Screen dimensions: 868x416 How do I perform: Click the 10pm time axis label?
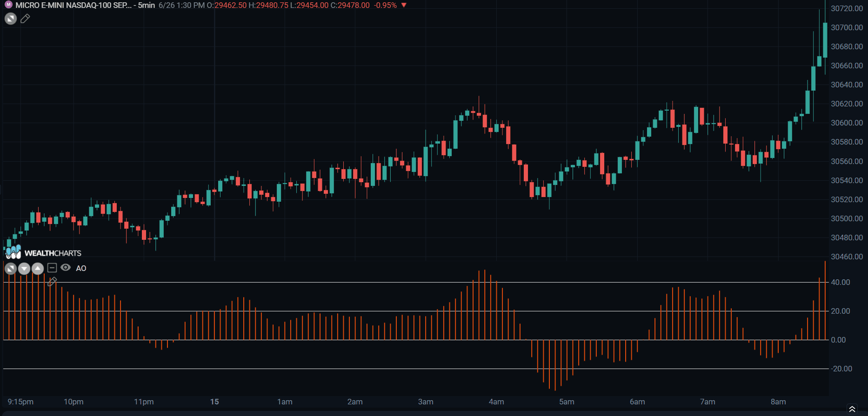73,402
